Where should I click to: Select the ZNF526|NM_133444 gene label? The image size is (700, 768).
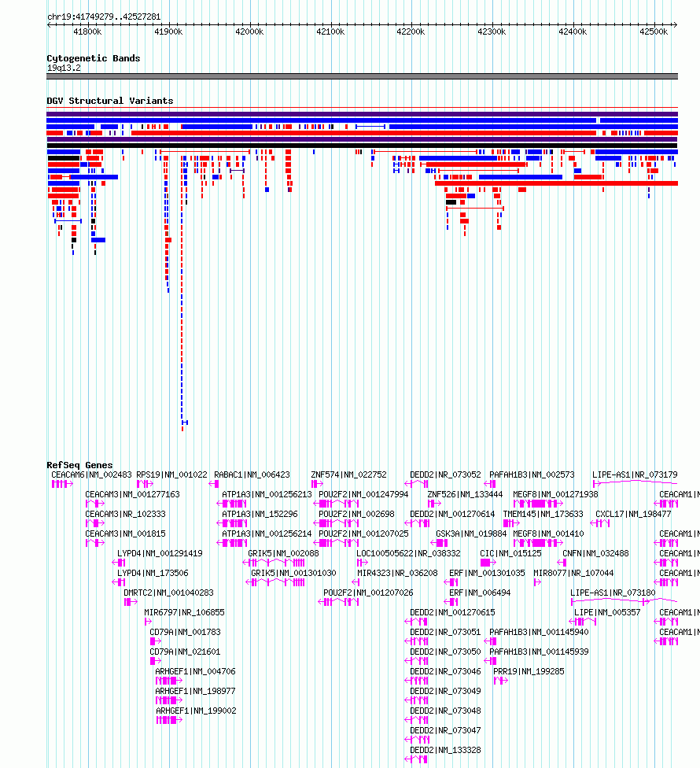(465, 494)
